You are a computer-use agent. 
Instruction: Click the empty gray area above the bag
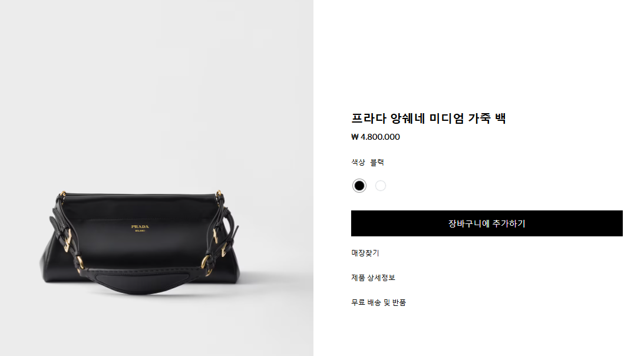tap(156, 90)
